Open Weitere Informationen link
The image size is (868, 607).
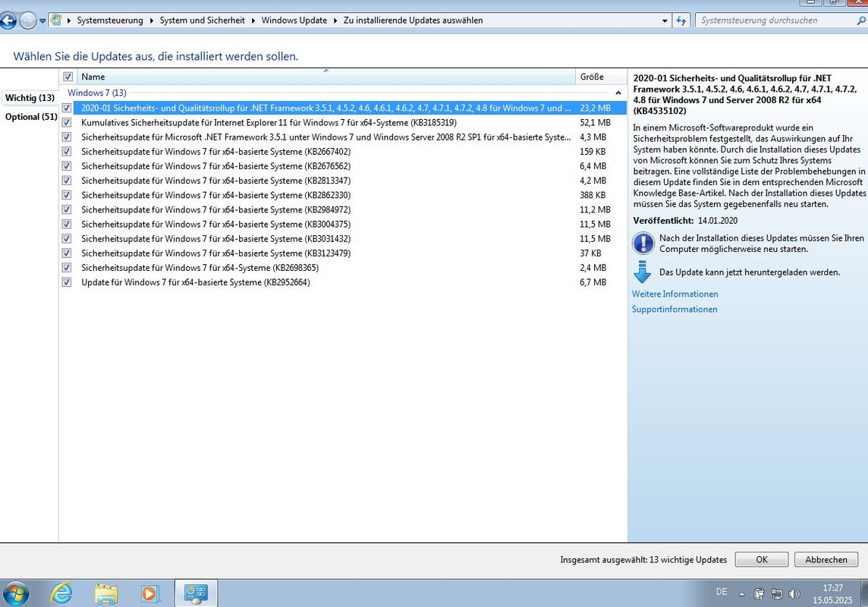point(675,294)
